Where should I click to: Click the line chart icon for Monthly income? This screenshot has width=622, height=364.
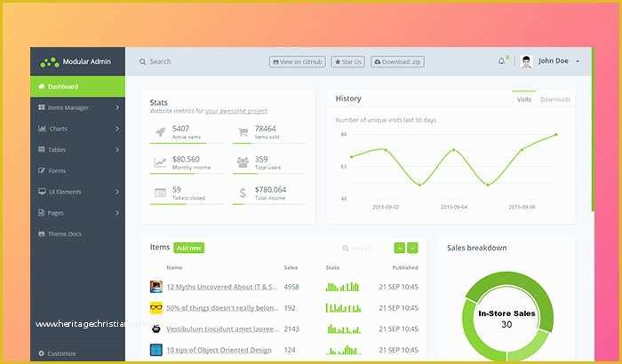[x=160, y=162]
